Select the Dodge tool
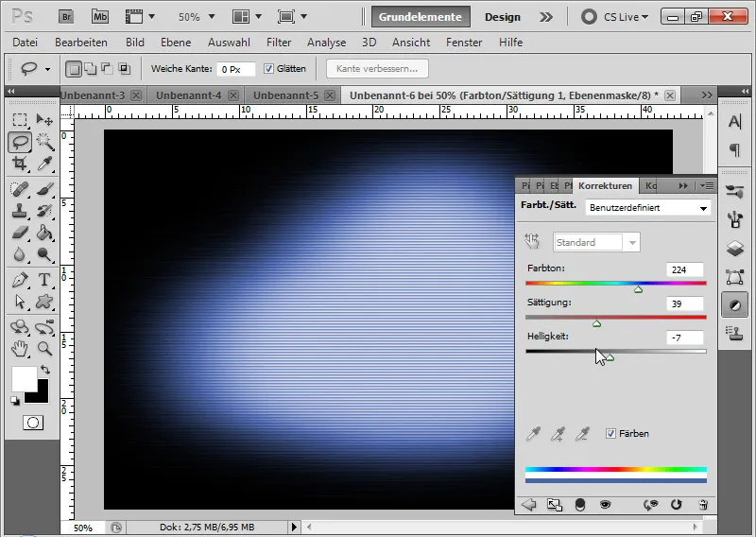The width and height of the screenshot is (756, 537). 44,254
